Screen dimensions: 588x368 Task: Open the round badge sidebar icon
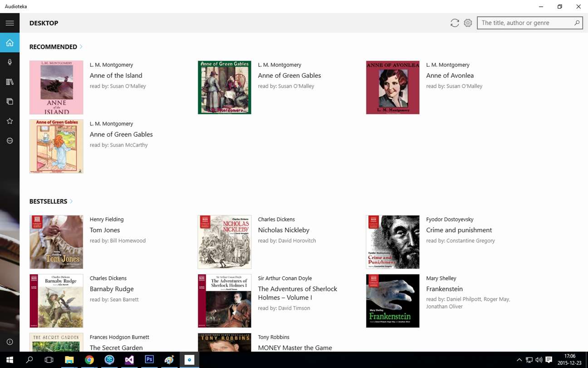(x=10, y=141)
